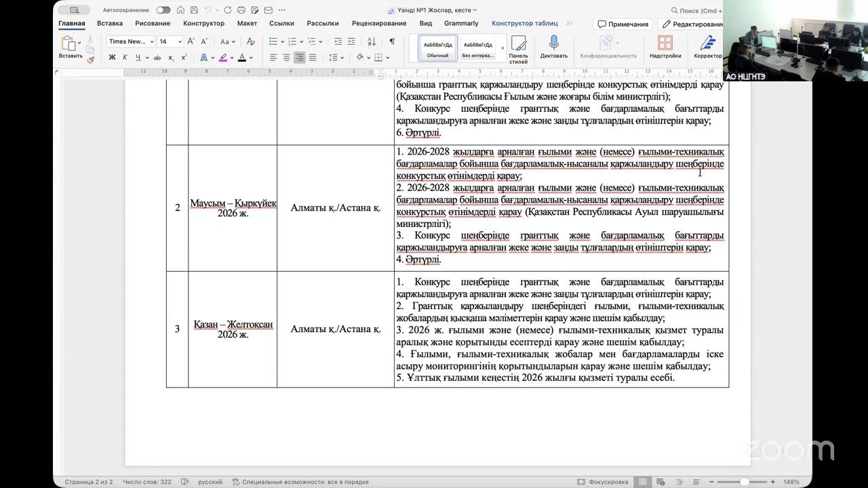Expand the styles gallery arrow
The image size is (868, 488).
pos(502,47)
